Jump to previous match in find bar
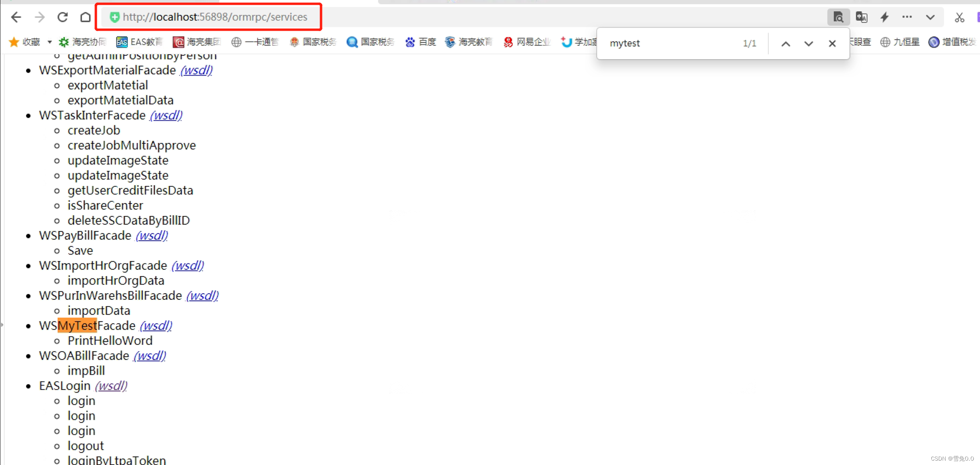980x465 pixels. click(x=785, y=43)
